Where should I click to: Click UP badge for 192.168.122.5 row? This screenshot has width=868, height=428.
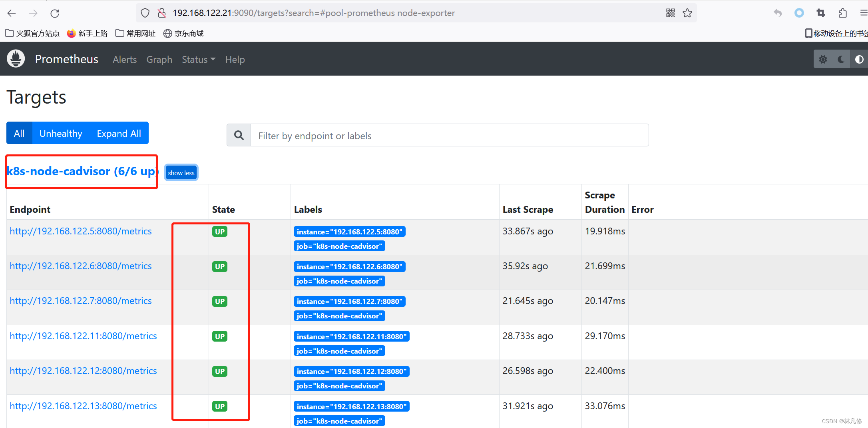pyautogui.click(x=220, y=232)
